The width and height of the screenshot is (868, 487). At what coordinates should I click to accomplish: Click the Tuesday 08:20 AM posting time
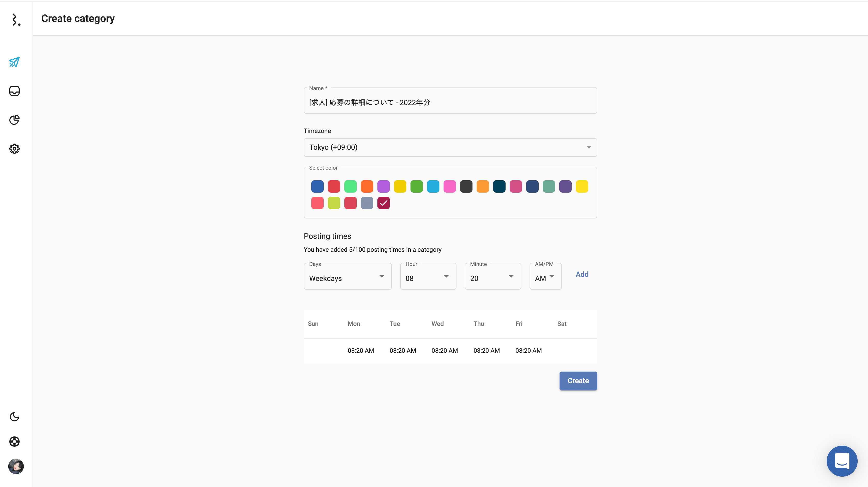[x=403, y=350]
